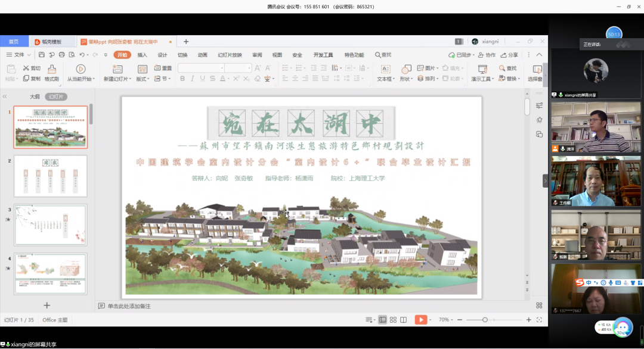Go to the 首页 home tab
Viewport: 644px width, 349px height.
(14, 42)
